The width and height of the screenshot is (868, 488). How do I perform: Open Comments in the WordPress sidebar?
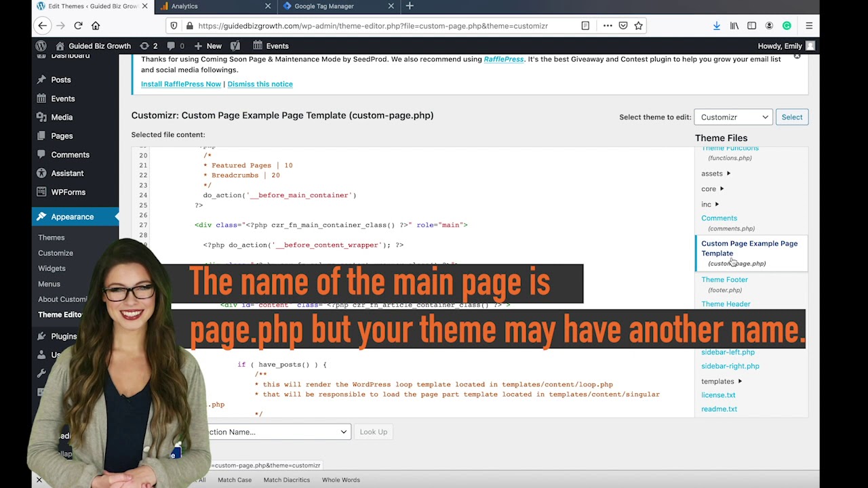click(70, 155)
